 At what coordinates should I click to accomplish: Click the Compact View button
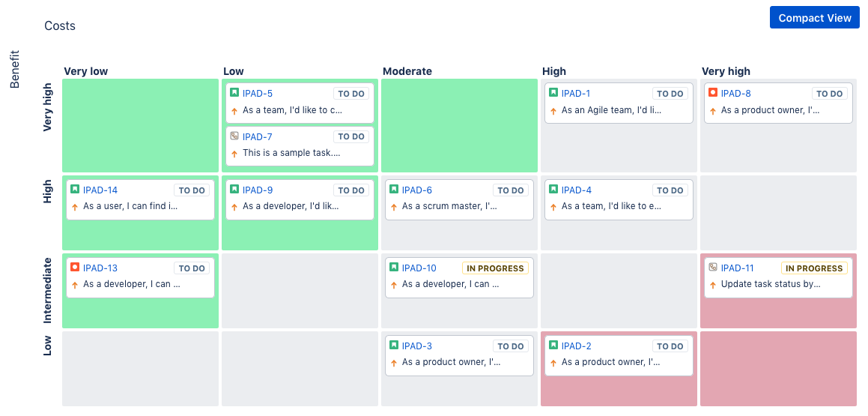coord(814,18)
